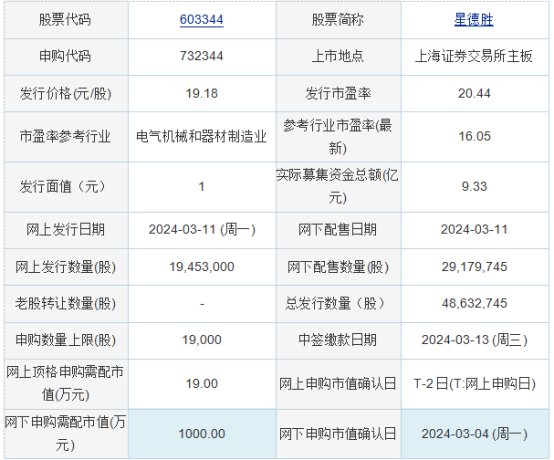Select the 网上申购市值确认日 label

[337, 384]
